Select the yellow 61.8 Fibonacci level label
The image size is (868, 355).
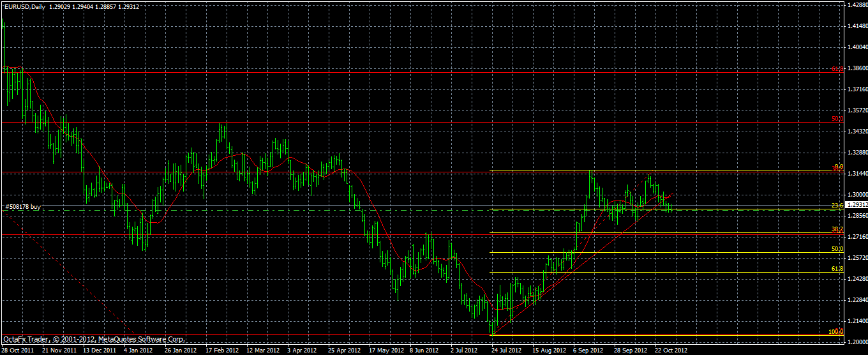[x=837, y=269]
